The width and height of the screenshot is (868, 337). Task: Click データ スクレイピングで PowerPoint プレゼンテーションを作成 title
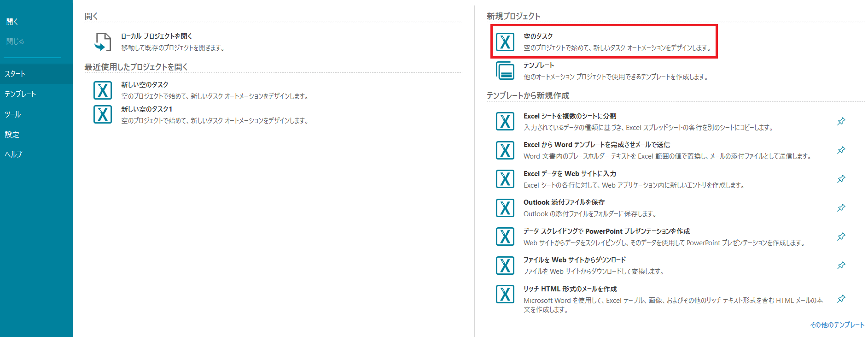pos(607,231)
